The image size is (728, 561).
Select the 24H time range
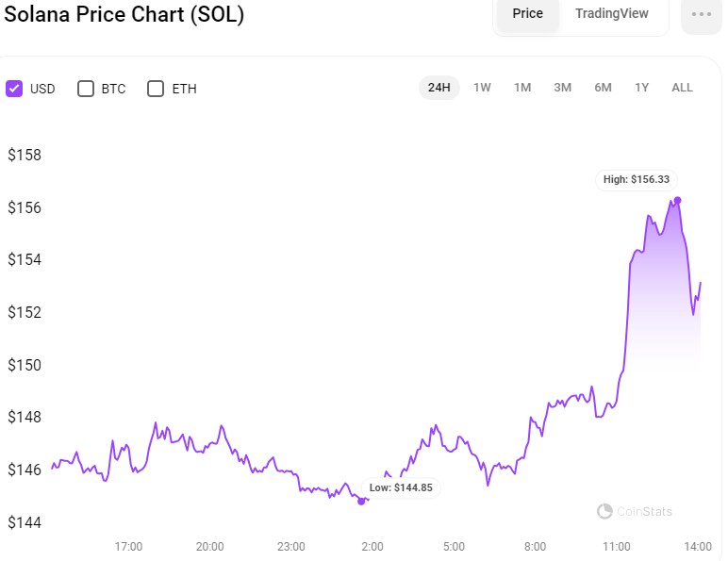(x=438, y=88)
